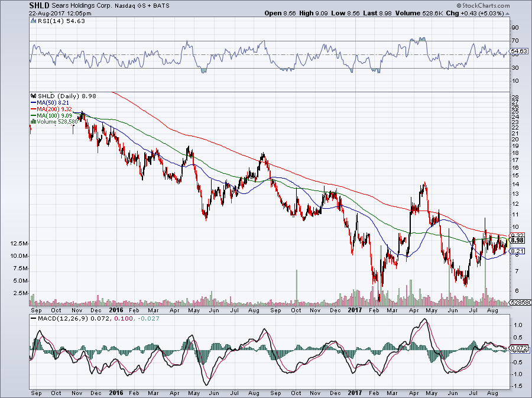Click the 1.0 level on the MACD axis
Viewport: 532px width, 398px height.
[x=517, y=325]
